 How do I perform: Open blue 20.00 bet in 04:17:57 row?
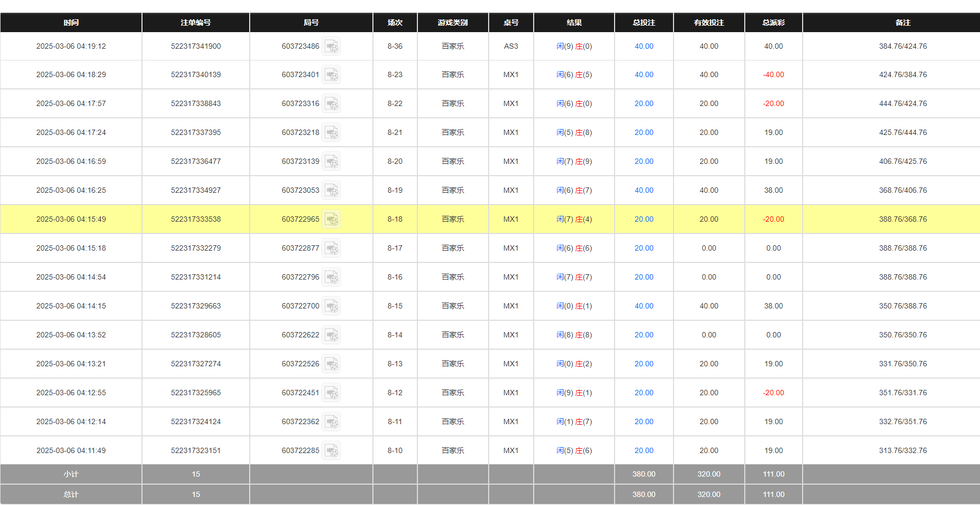(644, 104)
